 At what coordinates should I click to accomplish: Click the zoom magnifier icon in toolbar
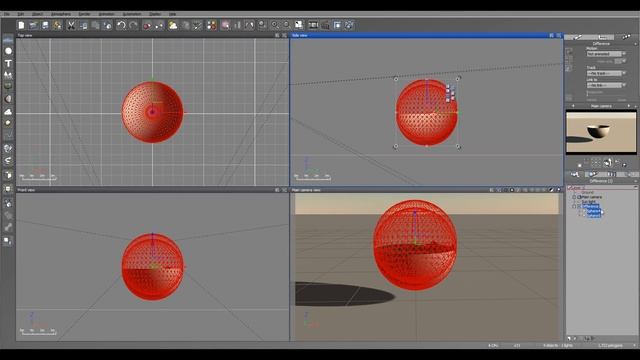(275, 25)
